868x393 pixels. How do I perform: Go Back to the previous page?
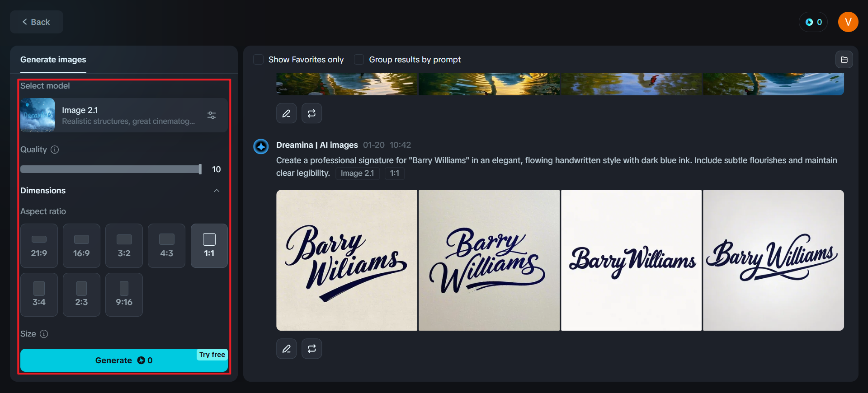(36, 22)
